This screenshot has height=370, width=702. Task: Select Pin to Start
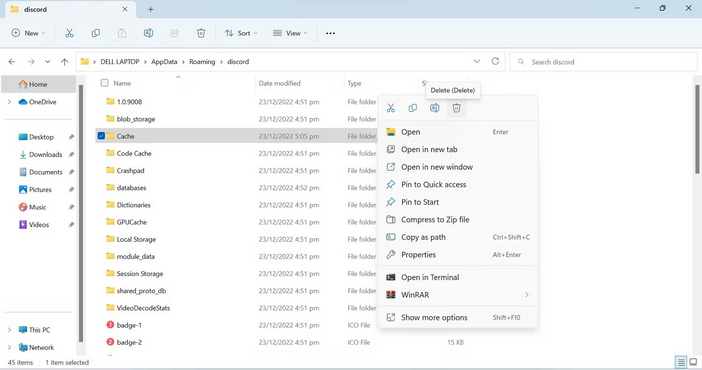pos(458,202)
